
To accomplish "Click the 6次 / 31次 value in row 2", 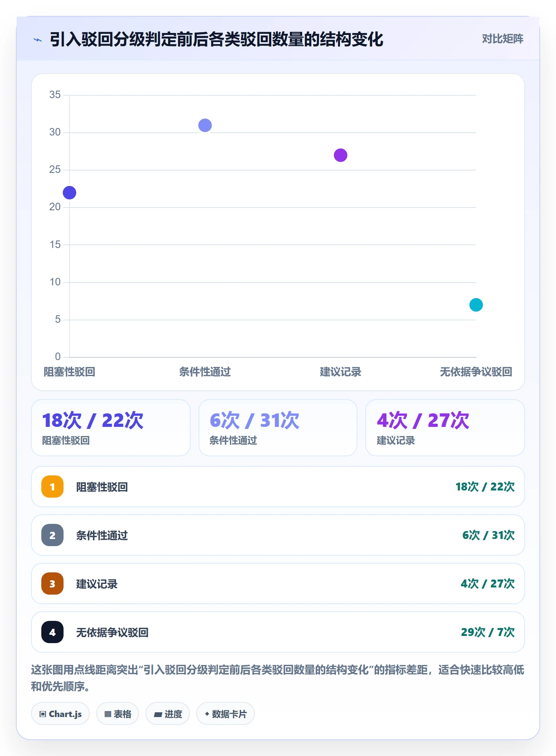I will point(488,535).
